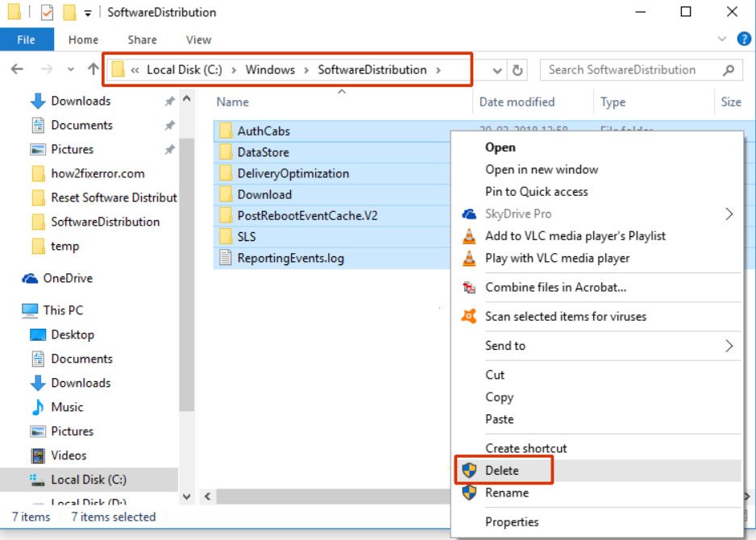Click the Back navigation arrow

(x=18, y=69)
